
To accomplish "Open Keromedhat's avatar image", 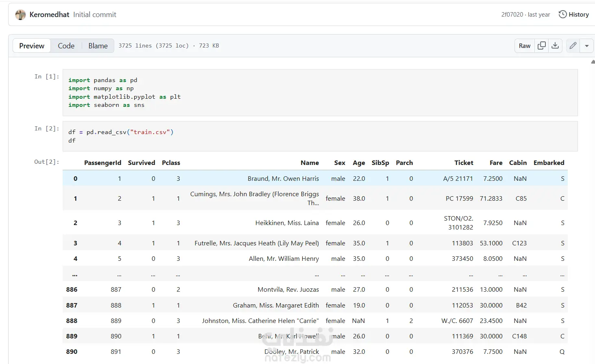I will pos(20,15).
